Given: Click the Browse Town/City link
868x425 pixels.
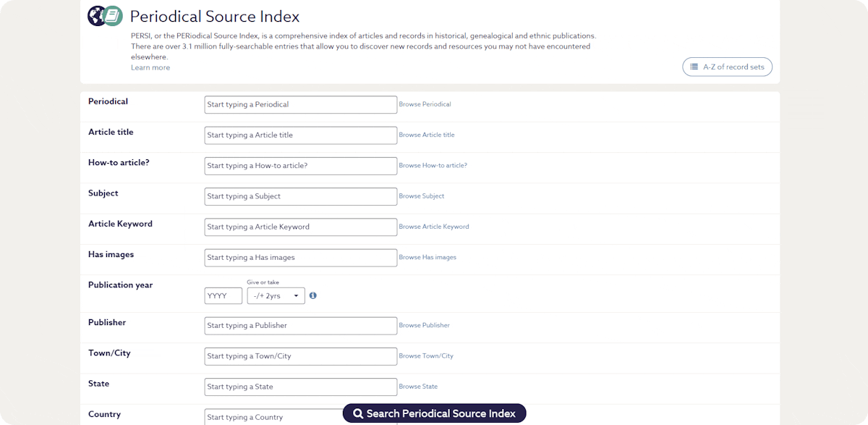Looking at the screenshot, I should 426,356.
